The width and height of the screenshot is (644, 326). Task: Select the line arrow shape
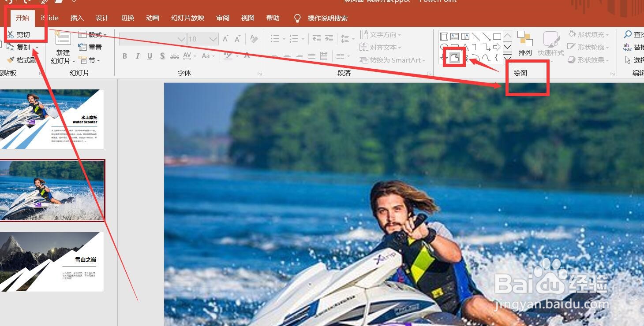487,37
